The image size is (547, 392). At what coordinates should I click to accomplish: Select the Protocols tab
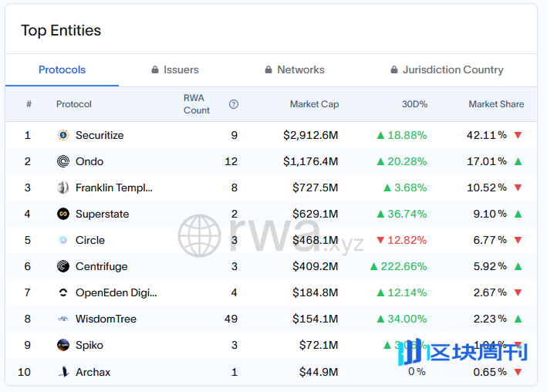62,69
